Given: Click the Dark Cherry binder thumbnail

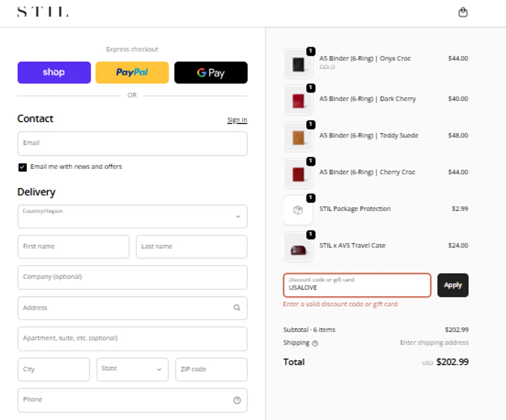Looking at the screenshot, I should 298,100.
